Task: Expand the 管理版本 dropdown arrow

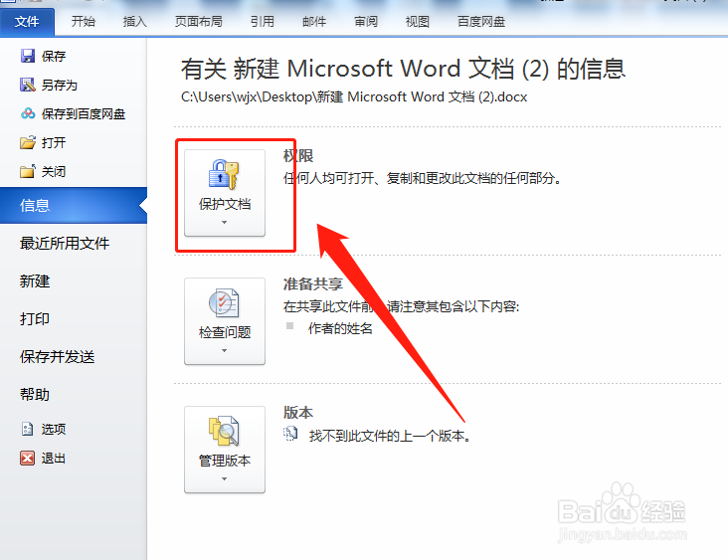Action: click(x=224, y=478)
